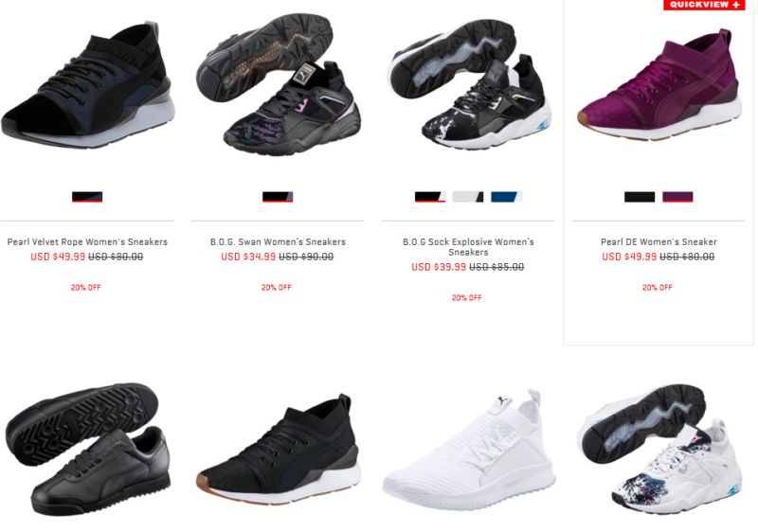Choose blue swatch for B.O.G Sock Explosive
This screenshot has width=758, height=532.
tap(506, 197)
